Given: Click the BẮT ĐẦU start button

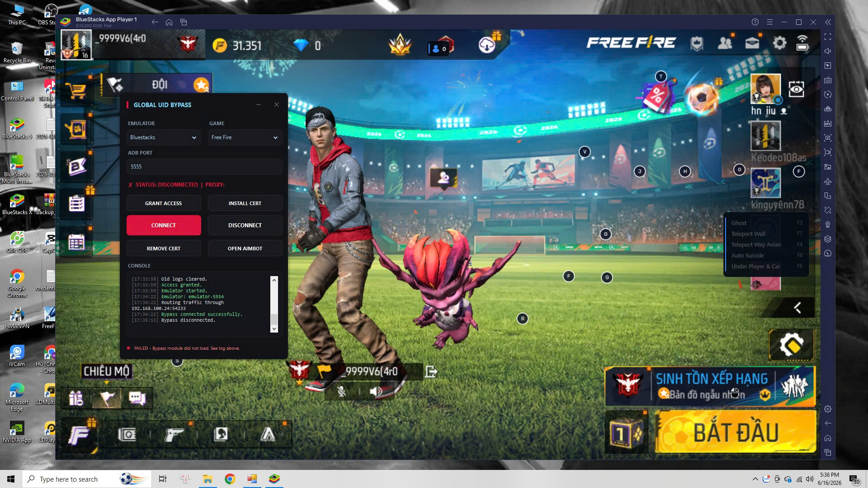Looking at the screenshot, I should tap(736, 432).
